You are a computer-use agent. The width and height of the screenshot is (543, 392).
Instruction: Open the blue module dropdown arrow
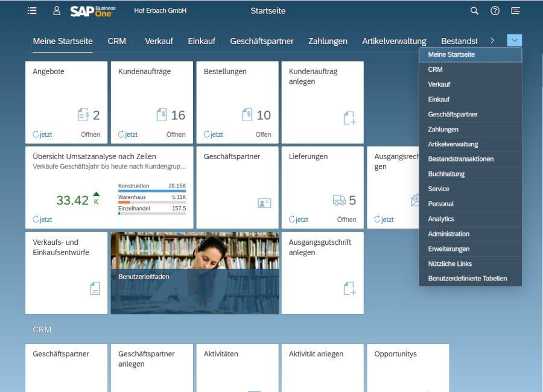(x=513, y=40)
